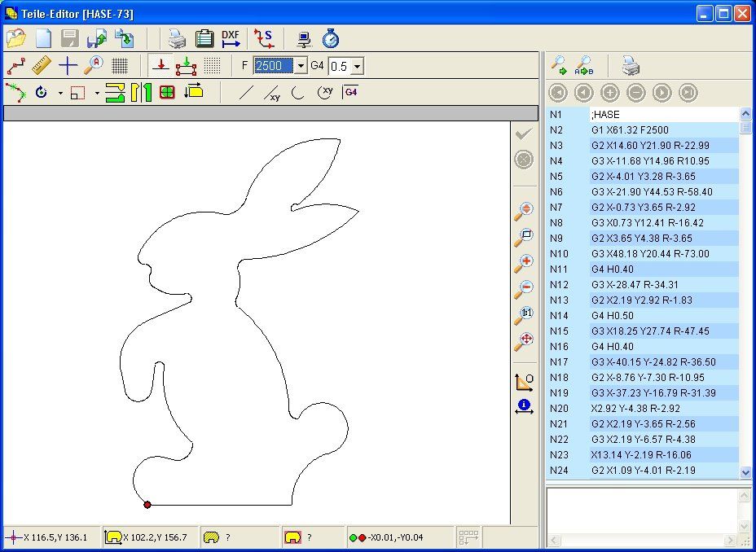The width and height of the screenshot is (756, 552).
Task: Click the open folder icon
Action: pos(15,38)
